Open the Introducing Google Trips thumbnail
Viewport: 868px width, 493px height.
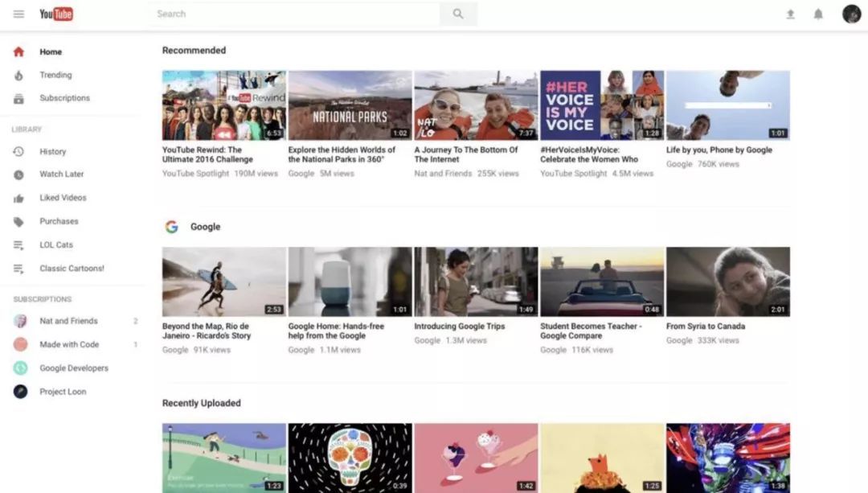pos(476,282)
